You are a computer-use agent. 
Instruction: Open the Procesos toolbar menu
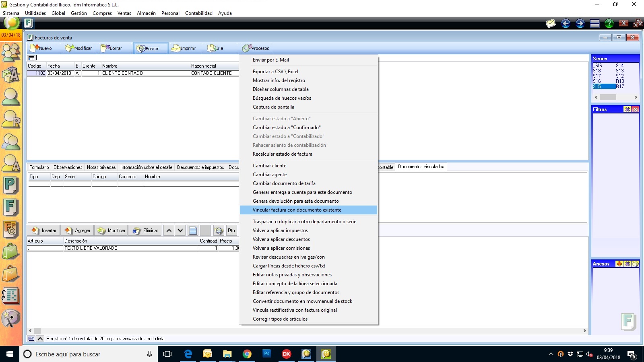[x=256, y=48]
